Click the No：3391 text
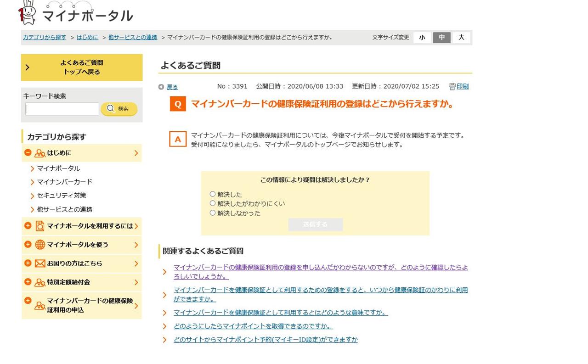 pos(232,86)
